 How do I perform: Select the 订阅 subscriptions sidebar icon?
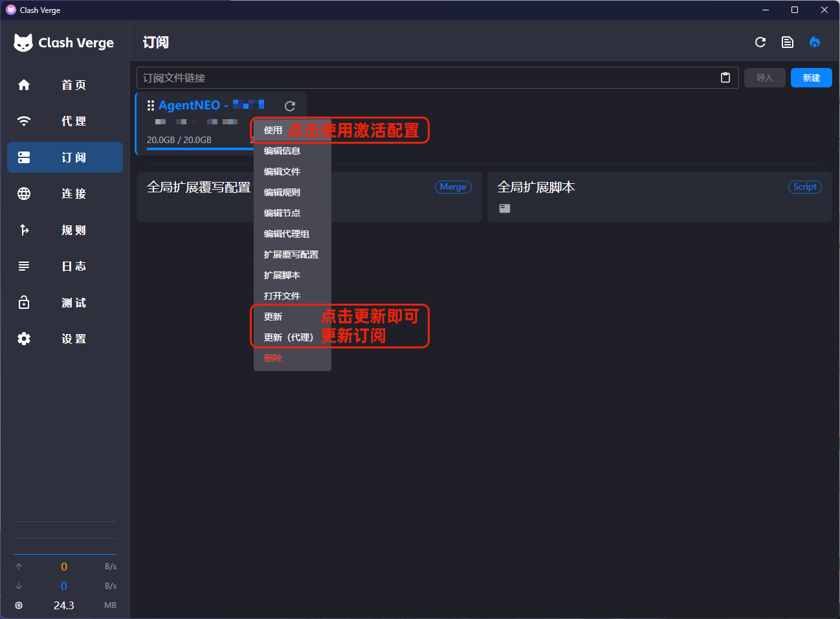click(x=24, y=157)
